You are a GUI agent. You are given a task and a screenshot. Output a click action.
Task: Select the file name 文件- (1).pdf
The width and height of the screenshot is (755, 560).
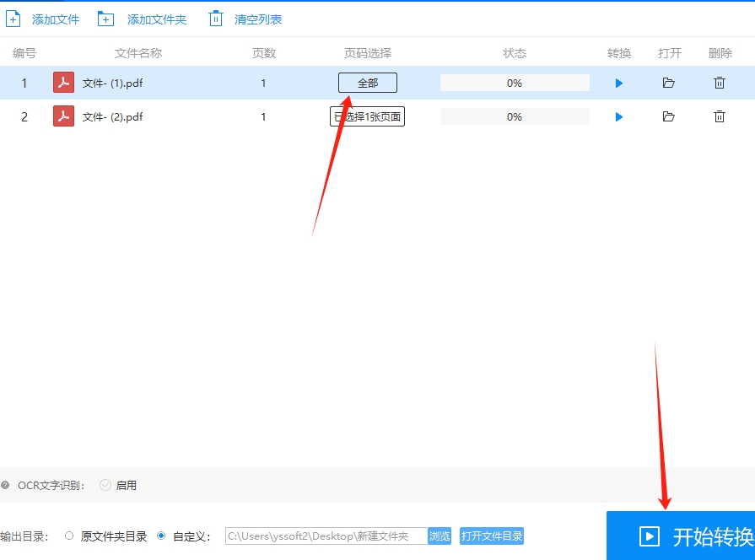112,83
